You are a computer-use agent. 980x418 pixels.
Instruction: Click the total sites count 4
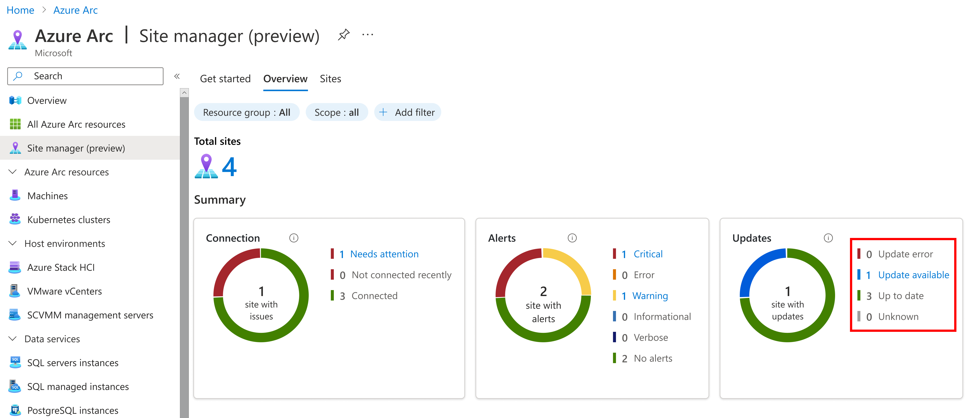(x=229, y=167)
